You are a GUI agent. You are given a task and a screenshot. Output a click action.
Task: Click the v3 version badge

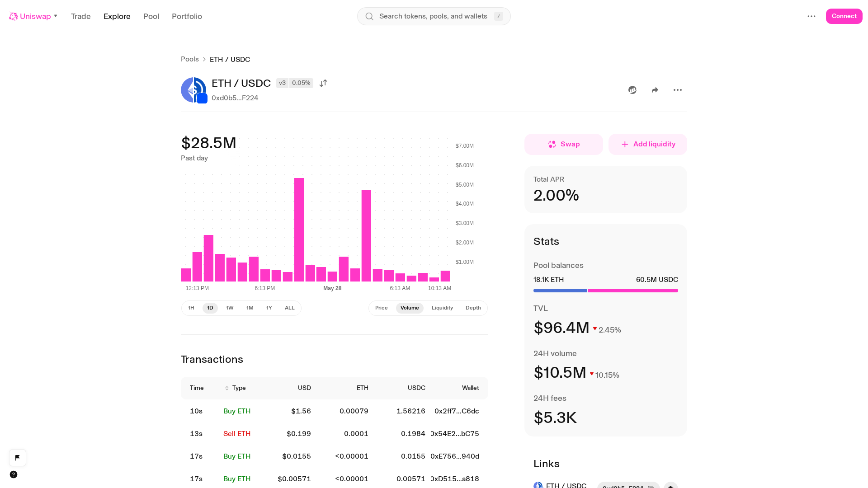tap(282, 83)
